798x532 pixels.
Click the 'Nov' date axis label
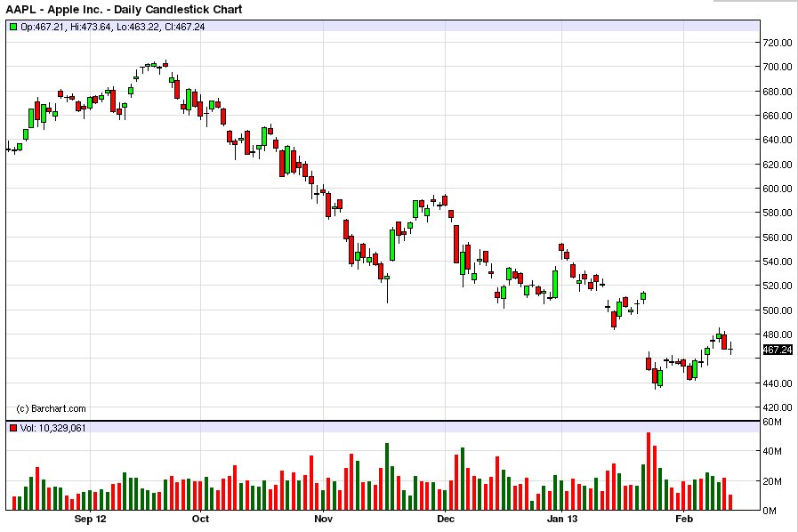pos(323,519)
